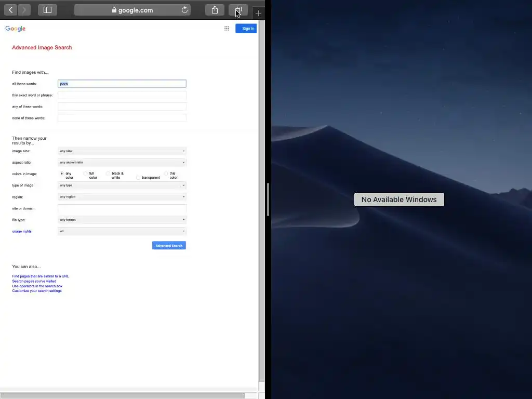
Task: Click the Advanced Search button
Action: 169,245
